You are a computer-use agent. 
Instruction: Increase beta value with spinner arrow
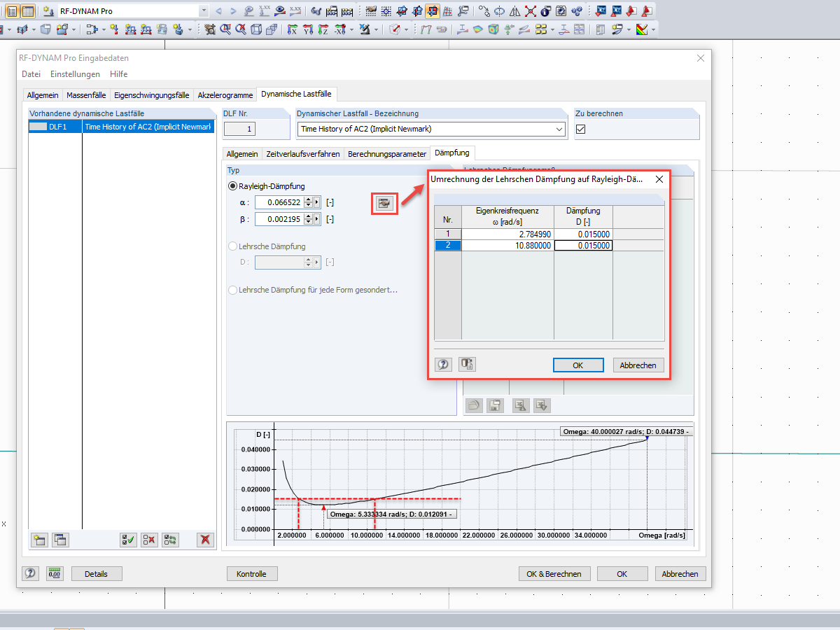point(308,216)
